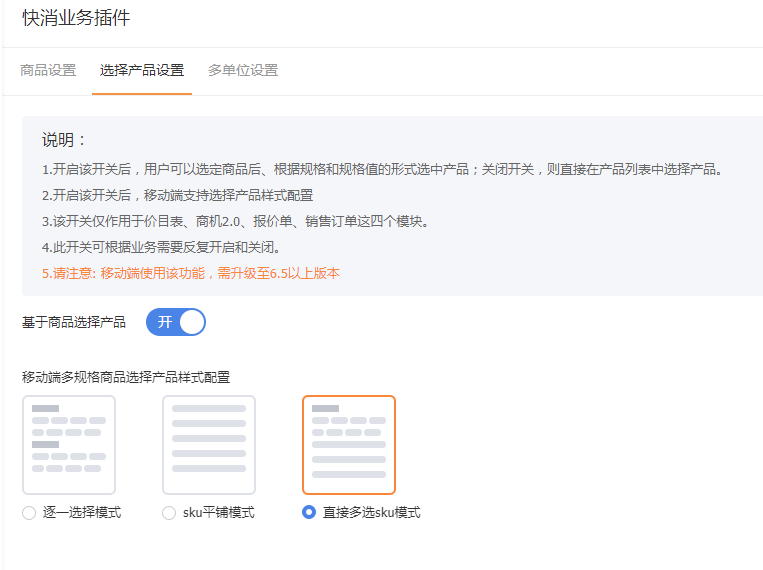Turn off the 基于商品选择产品 switch
The width and height of the screenshot is (763, 570).
click(x=176, y=322)
